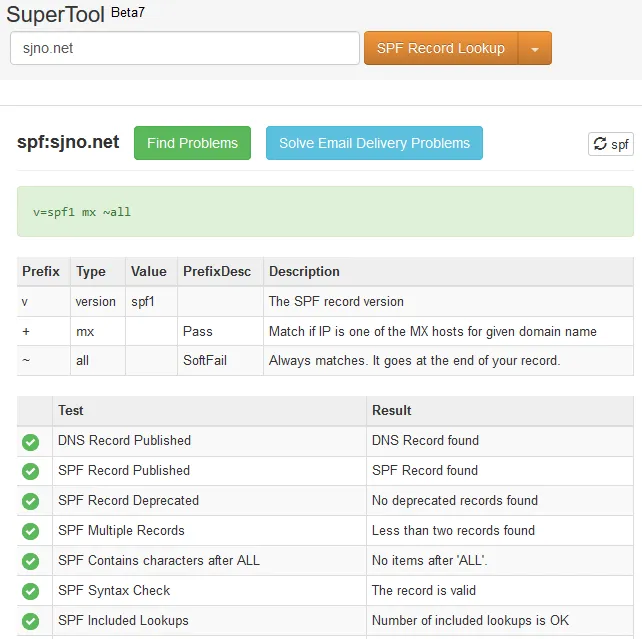Click the check icon beside SPF Syntax Check

[31, 591]
